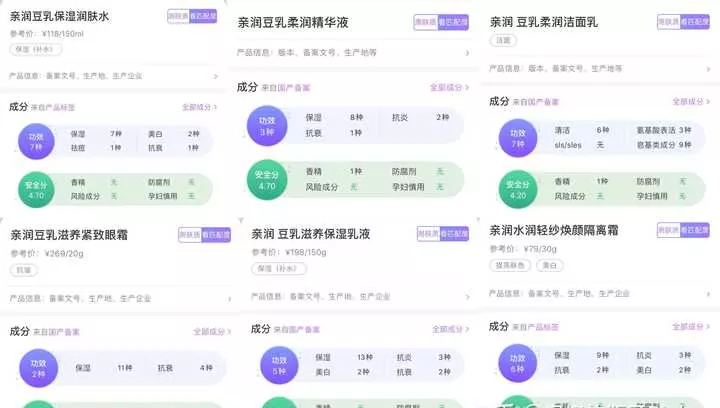Expand 产品信息 chevron under 柔润精华液
Screen dimensions: 720x408
pyautogui.click(x=467, y=53)
